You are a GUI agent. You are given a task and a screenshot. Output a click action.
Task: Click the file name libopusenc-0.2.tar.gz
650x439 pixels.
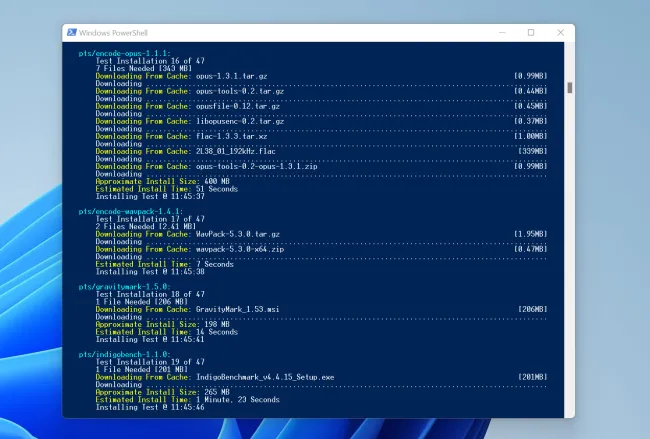(240, 121)
